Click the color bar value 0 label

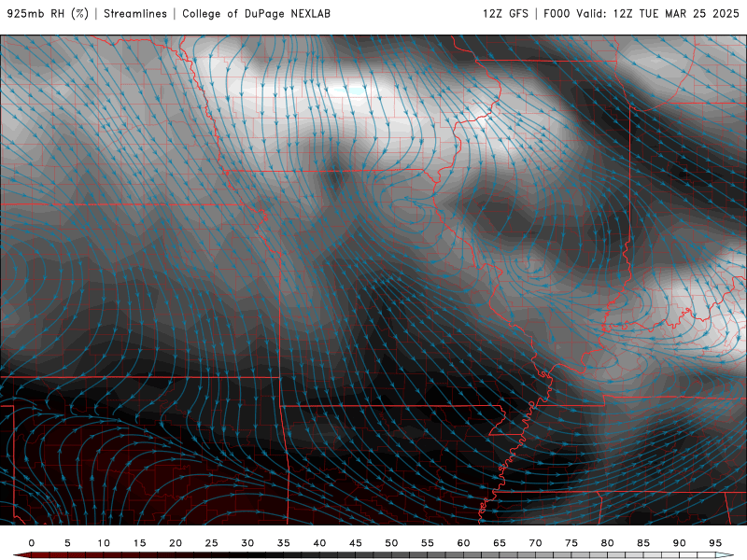(32, 543)
